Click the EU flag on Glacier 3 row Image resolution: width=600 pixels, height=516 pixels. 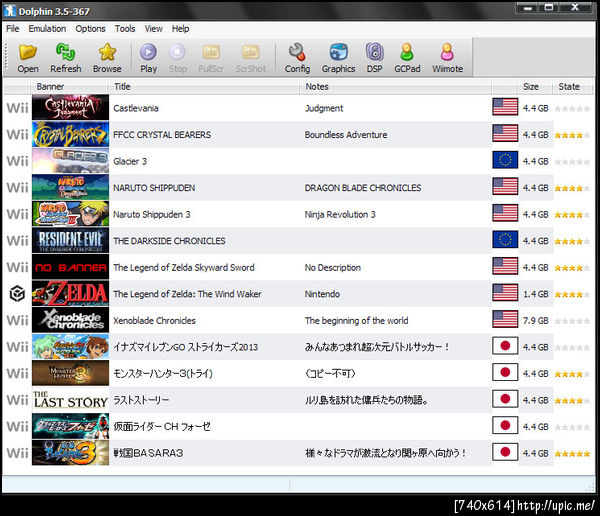pyautogui.click(x=505, y=160)
